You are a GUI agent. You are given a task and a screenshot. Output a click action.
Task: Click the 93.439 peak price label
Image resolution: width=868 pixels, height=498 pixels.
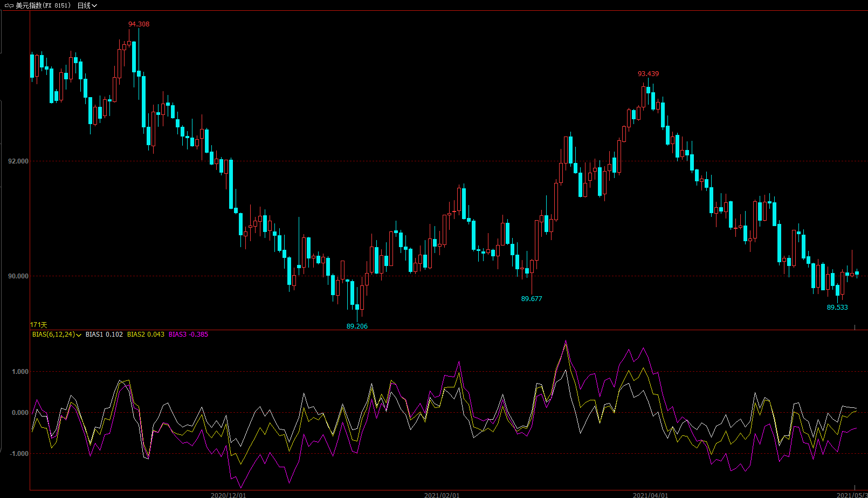click(x=648, y=74)
